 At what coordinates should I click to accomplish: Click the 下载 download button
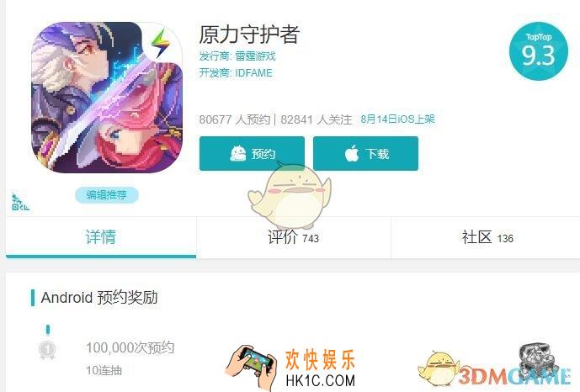366,153
